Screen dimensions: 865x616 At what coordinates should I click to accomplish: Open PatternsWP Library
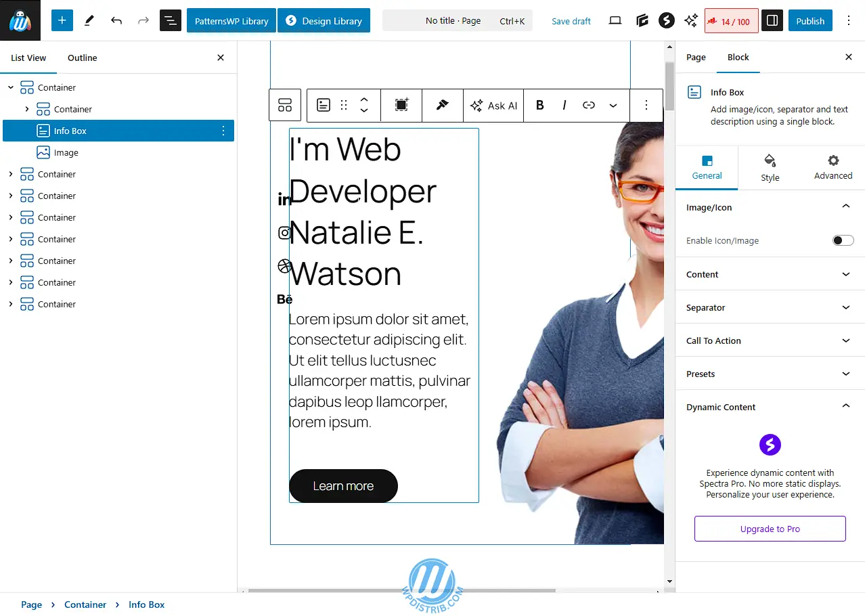(x=231, y=20)
